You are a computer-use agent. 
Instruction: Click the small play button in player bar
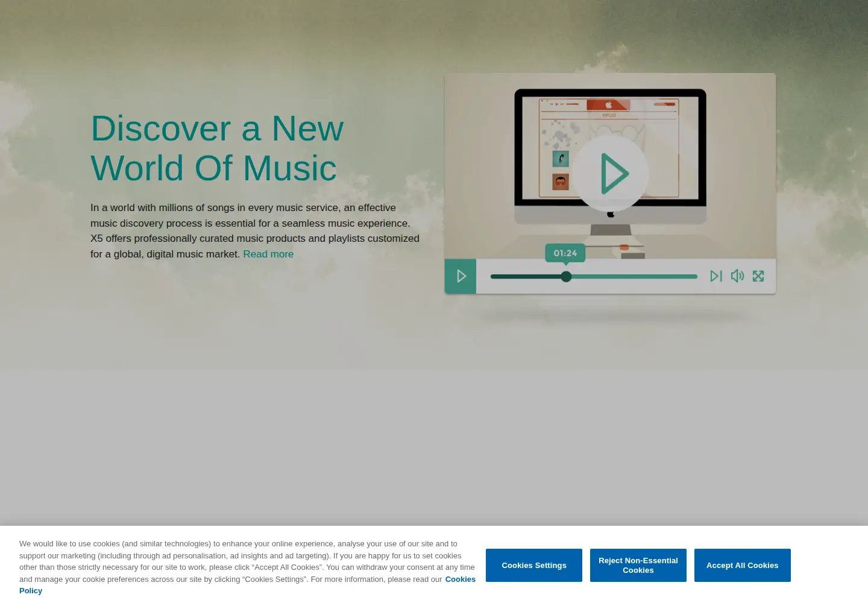[461, 276]
